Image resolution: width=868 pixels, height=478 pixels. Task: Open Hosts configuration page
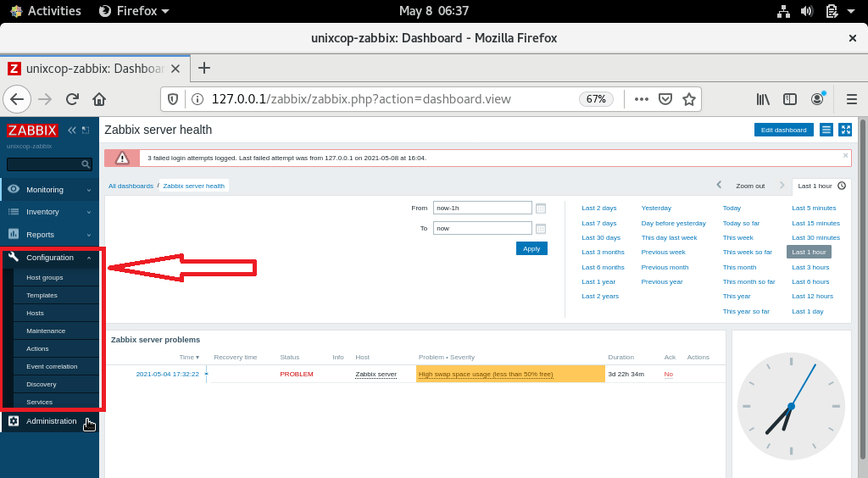pyautogui.click(x=35, y=313)
